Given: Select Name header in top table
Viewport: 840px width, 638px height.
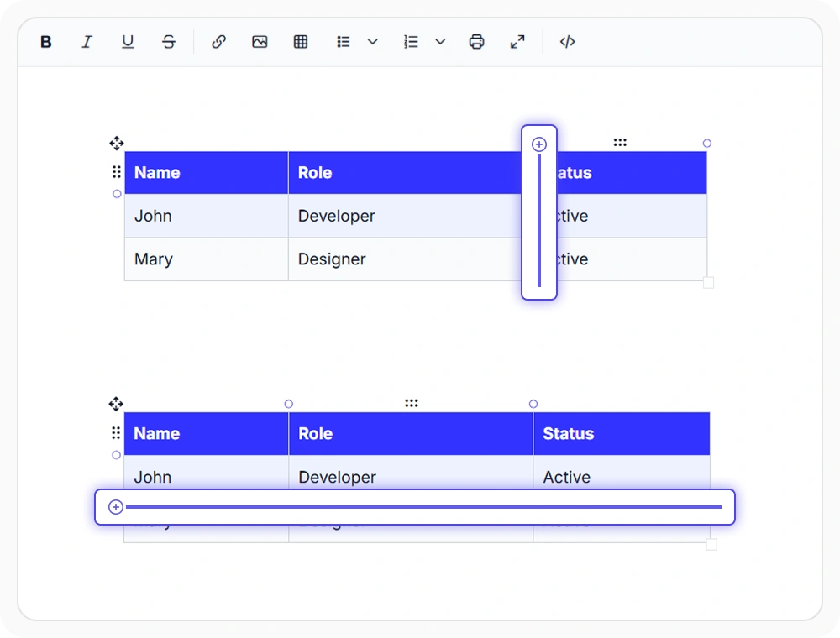Looking at the screenshot, I should click(x=207, y=172).
